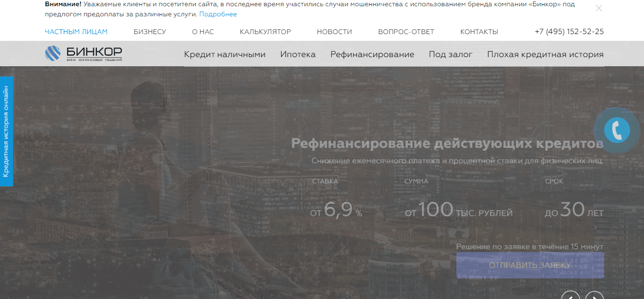Open the Подробнее link in warning
The image size is (644, 299).
tap(218, 14)
